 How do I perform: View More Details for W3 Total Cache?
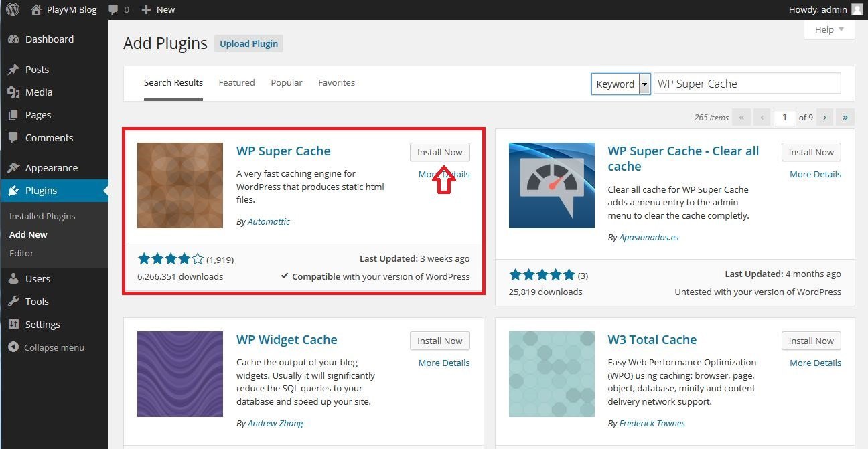click(x=815, y=363)
